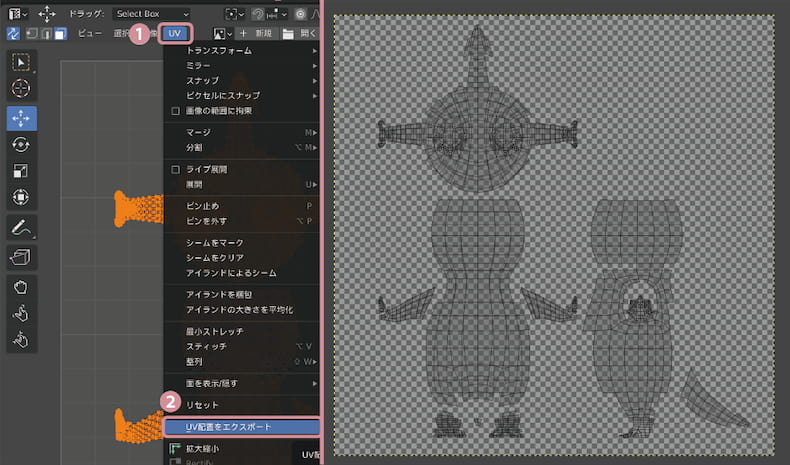Viewport: 790px width, 465px height.
Task: Enable the ライブ展開 checkbox
Action: [175, 169]
